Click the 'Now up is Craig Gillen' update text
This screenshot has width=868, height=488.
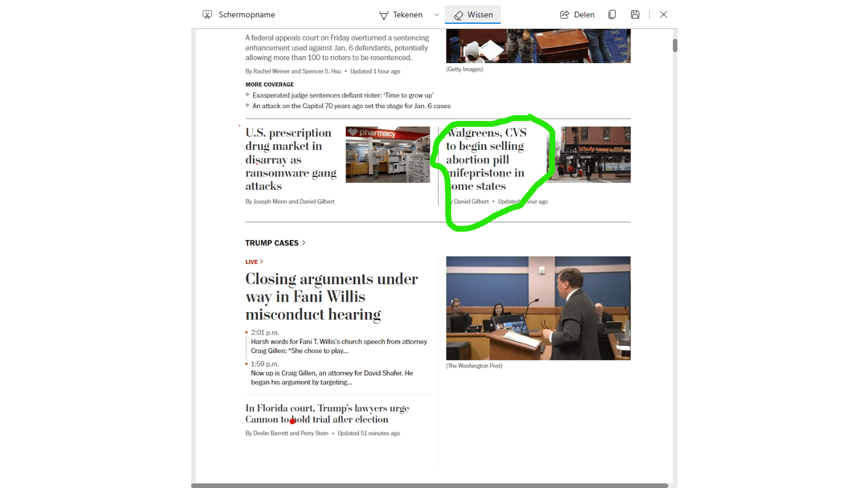tap(332, 377)
